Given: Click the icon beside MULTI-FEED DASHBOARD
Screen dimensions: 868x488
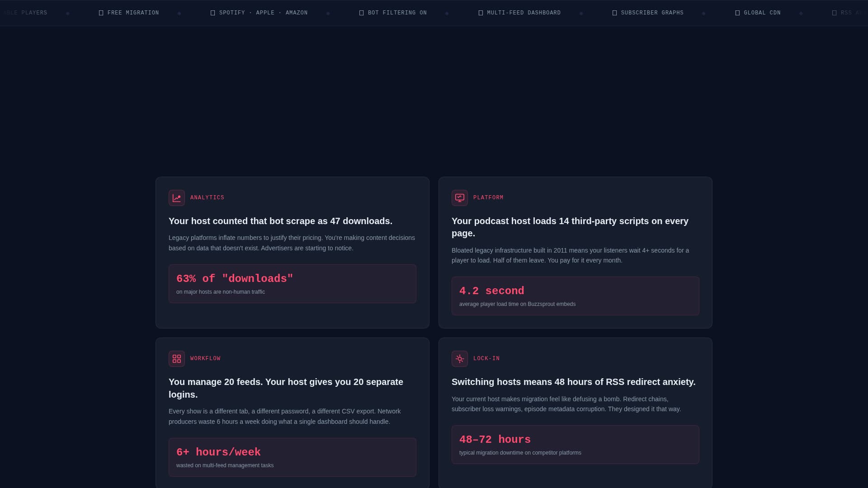Looking at the screenshot, I should pos(480,13).
